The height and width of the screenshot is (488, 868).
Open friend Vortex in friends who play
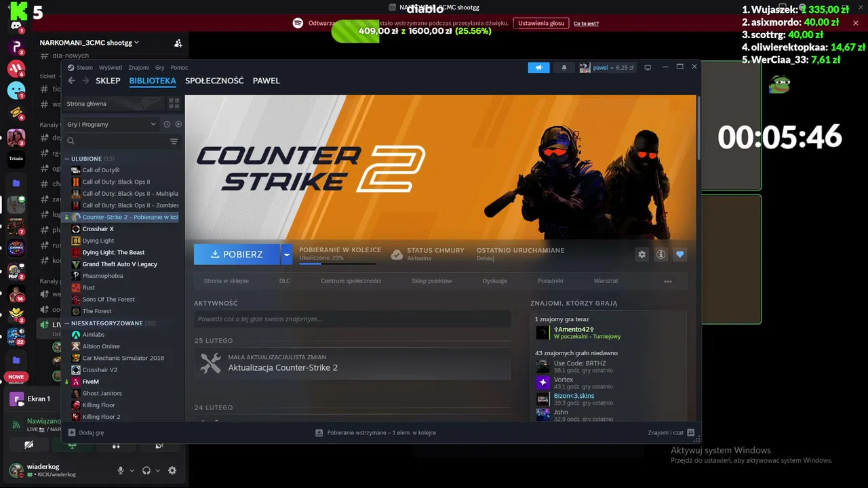tap(564, 380)
